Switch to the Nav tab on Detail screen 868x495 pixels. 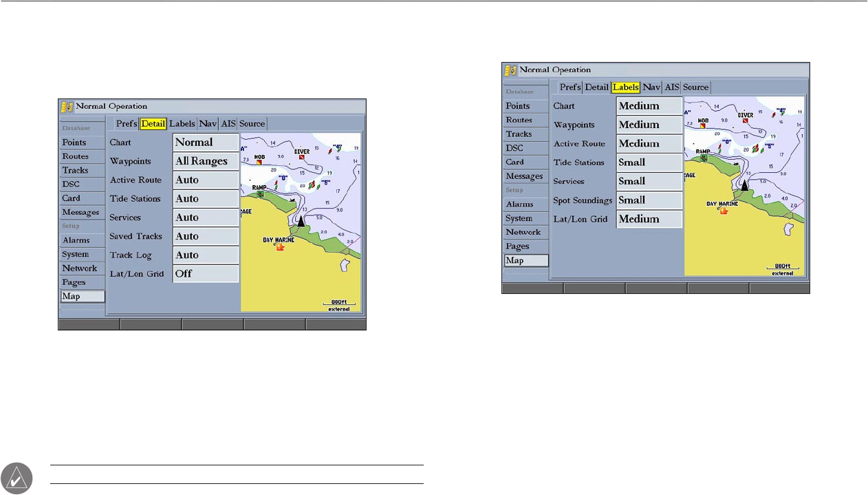pyautogui.click(x=208, y=124)
